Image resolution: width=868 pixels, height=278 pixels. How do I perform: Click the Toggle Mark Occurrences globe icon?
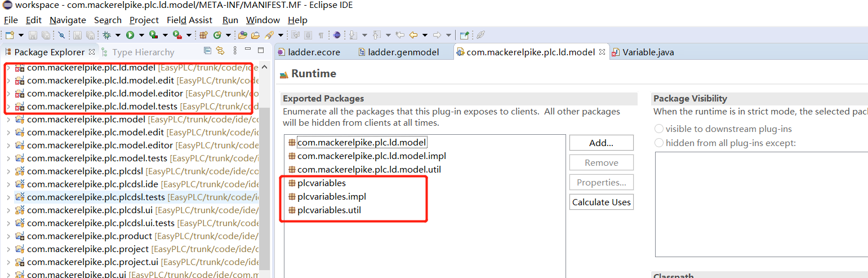pos(337,35)
